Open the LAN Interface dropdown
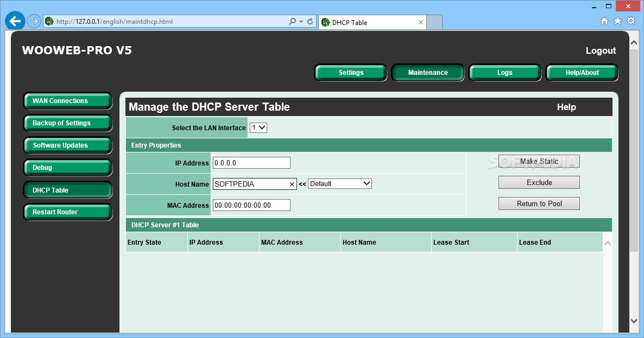This screenshot has width=644, height=338. (x=258, y=127)
